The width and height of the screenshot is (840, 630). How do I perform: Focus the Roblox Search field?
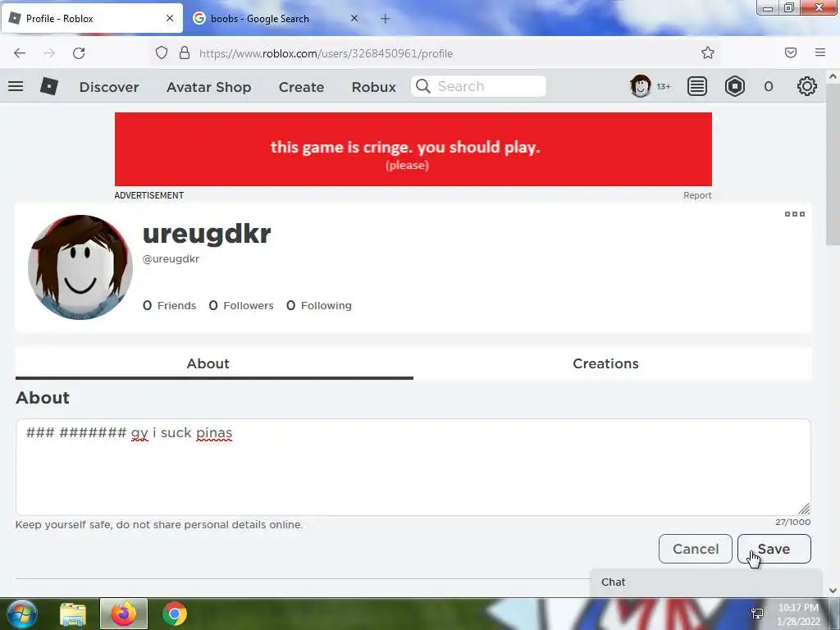[478, 86]
